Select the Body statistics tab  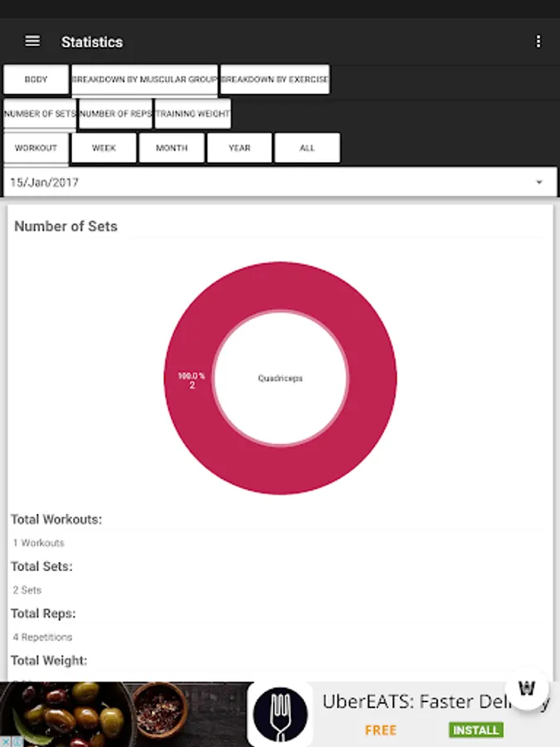click(37, 80)
